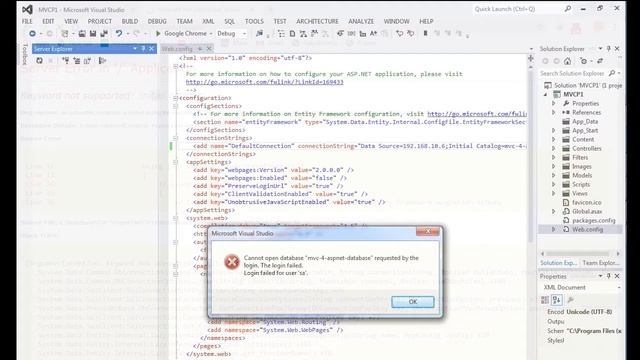Open the DEBUG menu
The height and width of the screenshot is (360, 640).
pos(157,21)
